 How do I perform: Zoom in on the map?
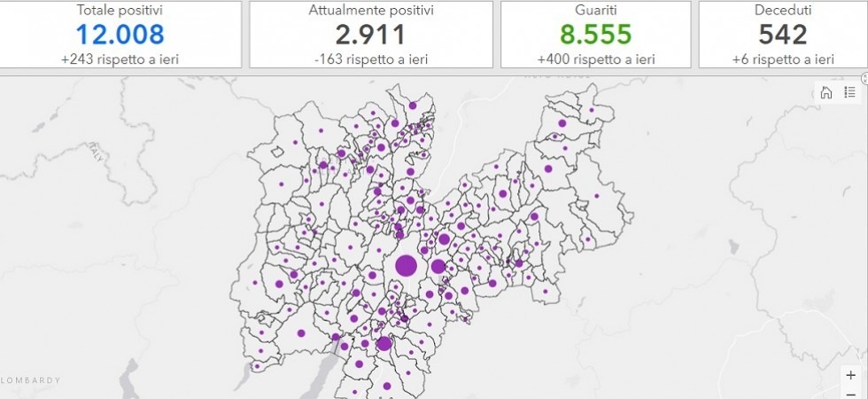[x=850, y=375]
